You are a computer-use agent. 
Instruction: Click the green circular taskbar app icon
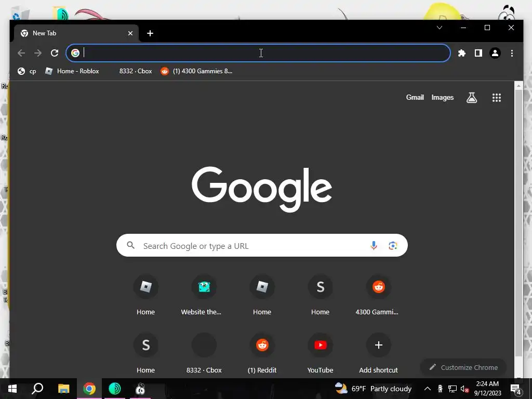(x=115, y=389)
